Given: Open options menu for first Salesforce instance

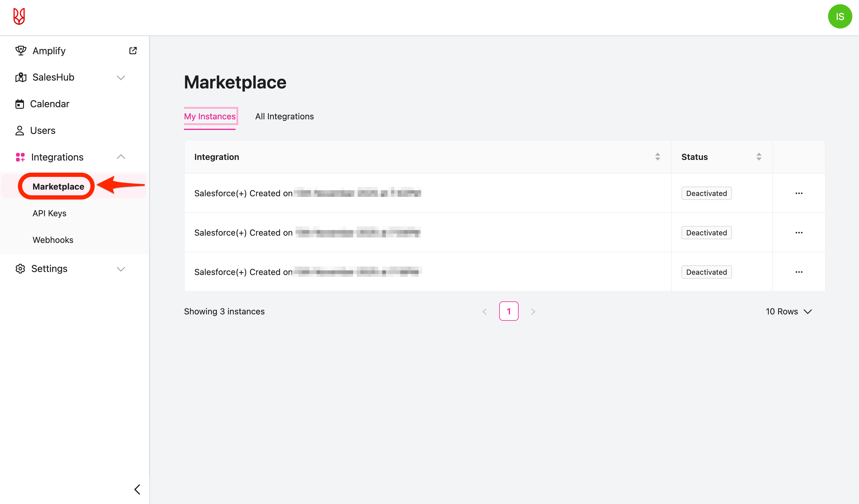Looking at the screenshot, I should click(799, 194).
